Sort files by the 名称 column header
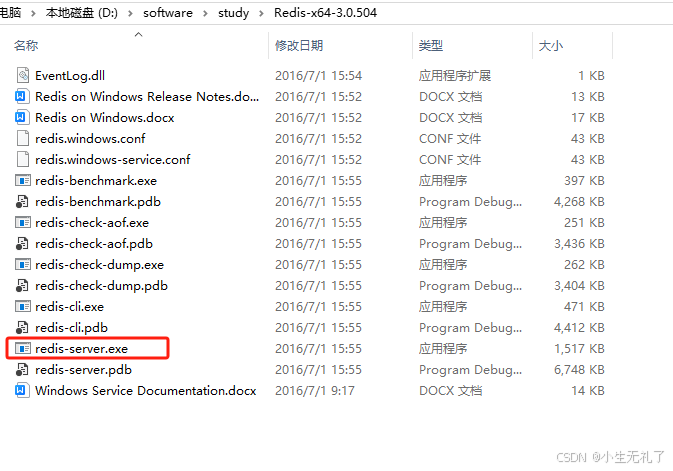Image resolution: width=673 pixels, height=471 pixels. [x=26, y=46]
